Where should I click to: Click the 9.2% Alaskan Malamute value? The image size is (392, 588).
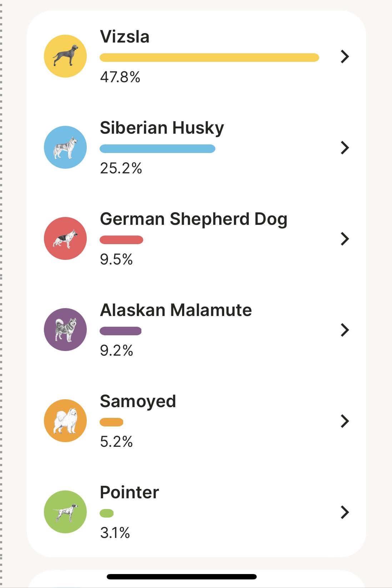tap(116, 351)
